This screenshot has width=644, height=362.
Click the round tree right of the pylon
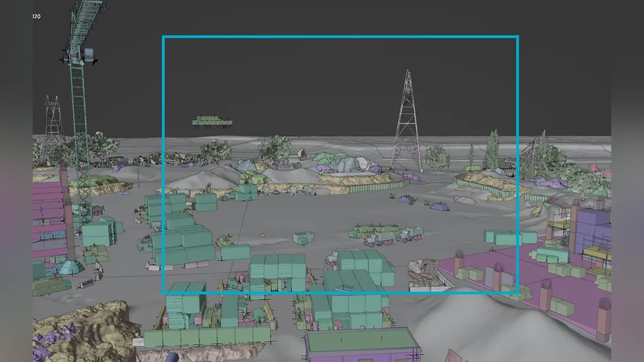click(437, 157)
